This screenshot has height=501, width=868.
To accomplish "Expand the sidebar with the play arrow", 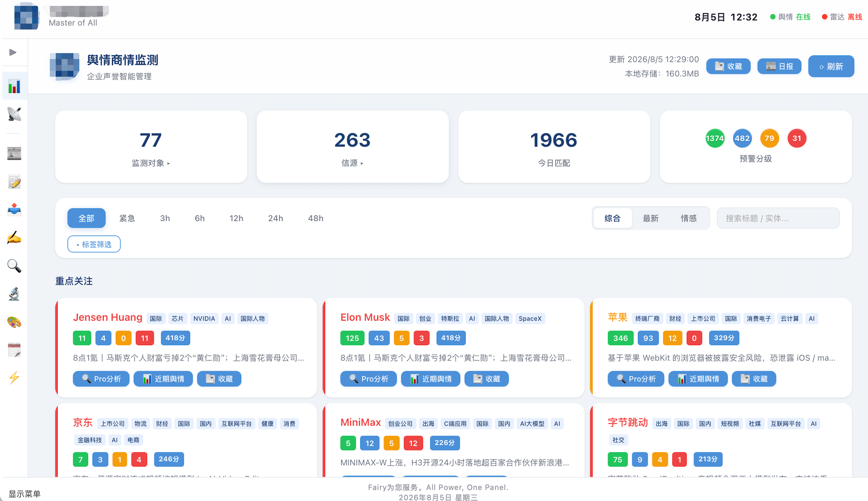I will (x=13, y=52).
